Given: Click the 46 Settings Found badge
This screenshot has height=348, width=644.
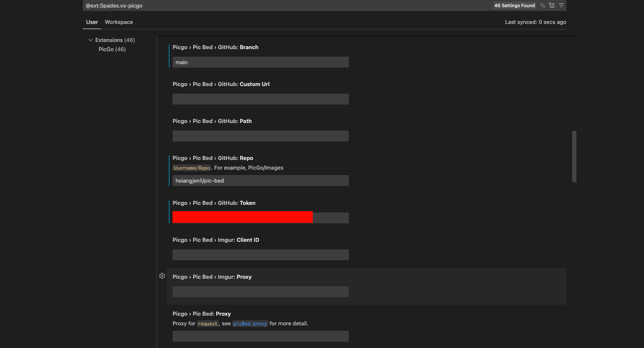Looking at the screenshot, I should click(x=515, y=5).
